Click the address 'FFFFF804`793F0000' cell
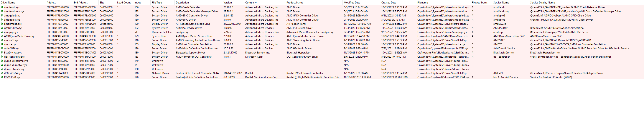Image resolution: width=644 pixels, height=123 pixels. tap(58, 24)
